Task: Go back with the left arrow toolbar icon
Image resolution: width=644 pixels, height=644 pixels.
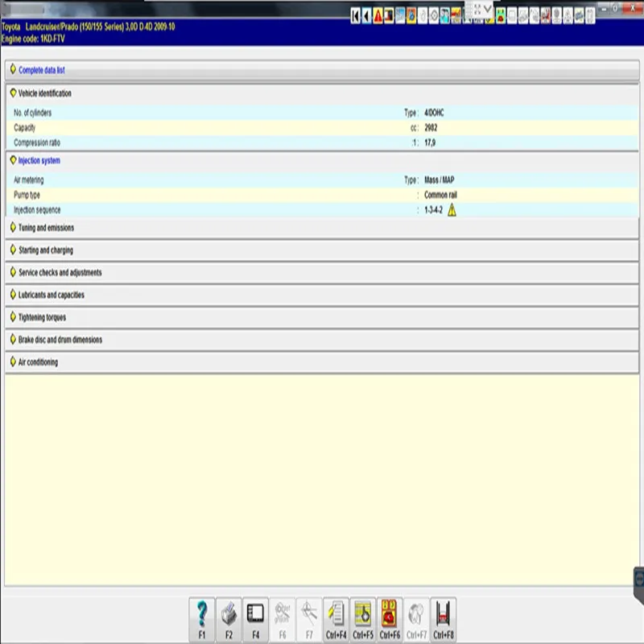Action: click(366, 15)
